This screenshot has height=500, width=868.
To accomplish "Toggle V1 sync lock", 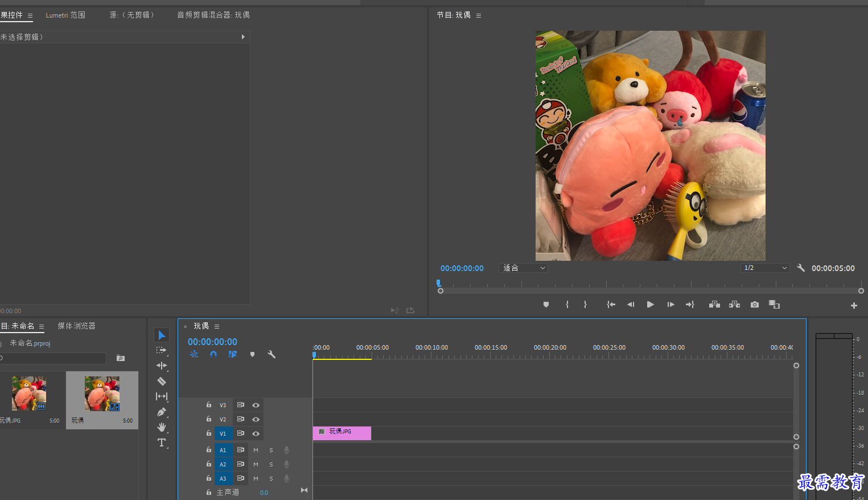I will (x=241, y=433).
